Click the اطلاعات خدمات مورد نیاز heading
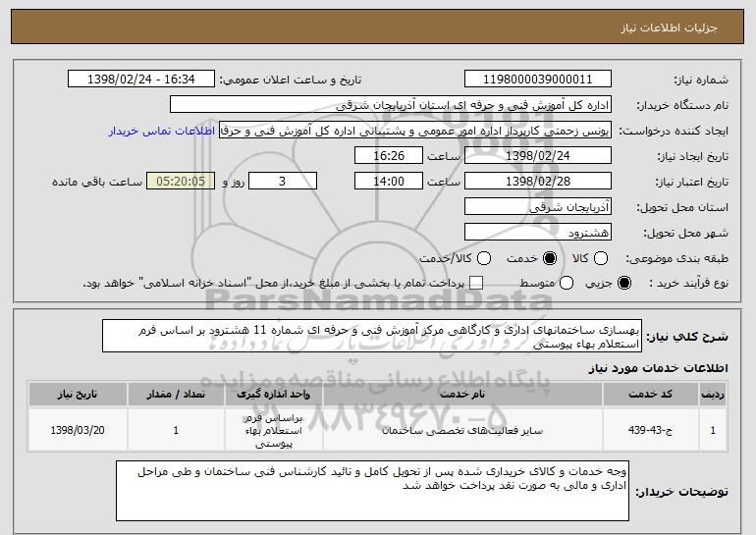The width and height of the screenshot is (756, 535). (658, 368)
